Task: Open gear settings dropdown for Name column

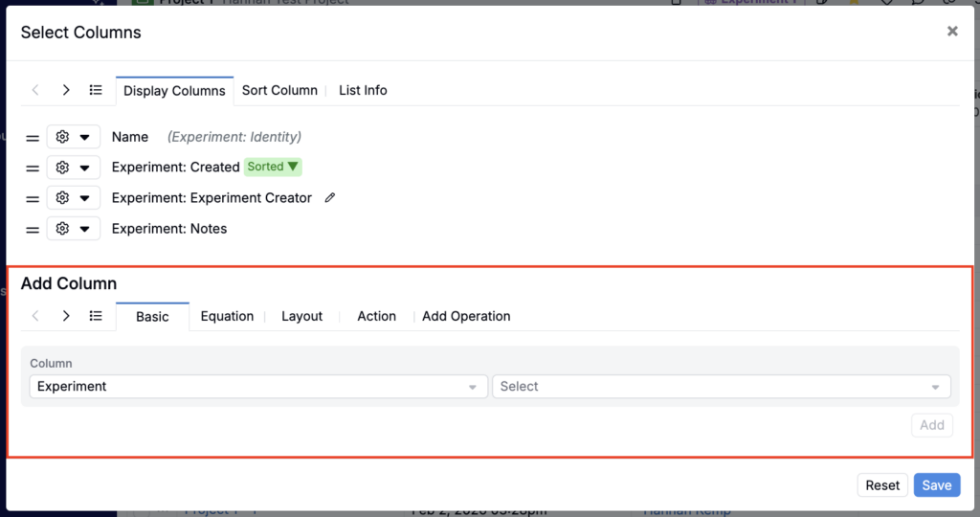Action: tap(74, 138)
